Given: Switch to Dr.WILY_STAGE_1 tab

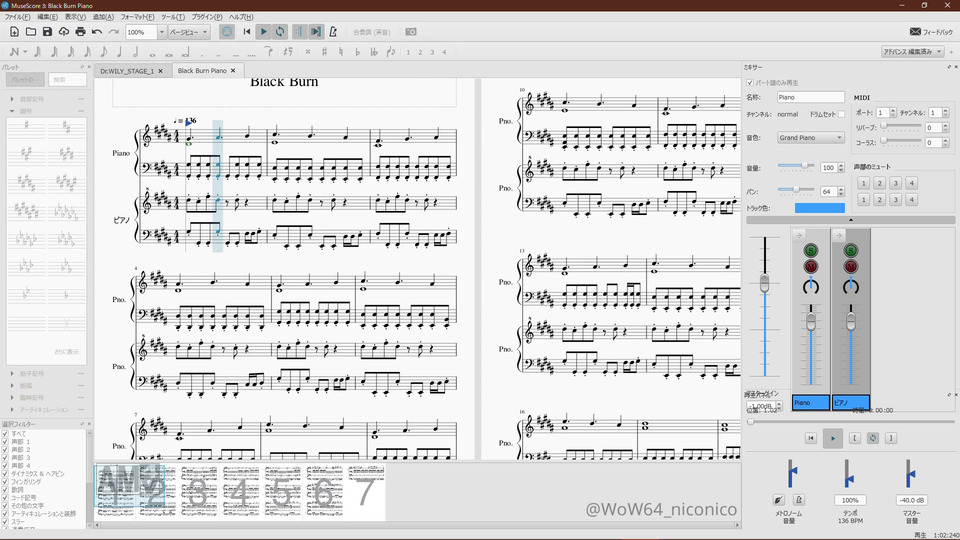Looking at the screenshot, I should pyautogui.click(x=127, y=71).
